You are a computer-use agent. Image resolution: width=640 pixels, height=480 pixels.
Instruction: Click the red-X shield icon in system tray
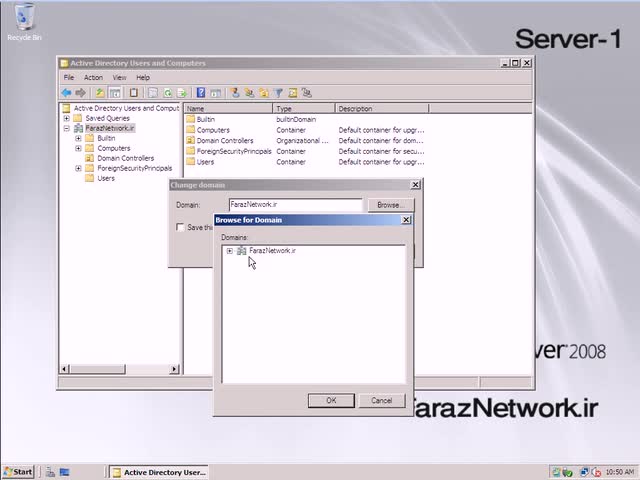pos(596,472)
